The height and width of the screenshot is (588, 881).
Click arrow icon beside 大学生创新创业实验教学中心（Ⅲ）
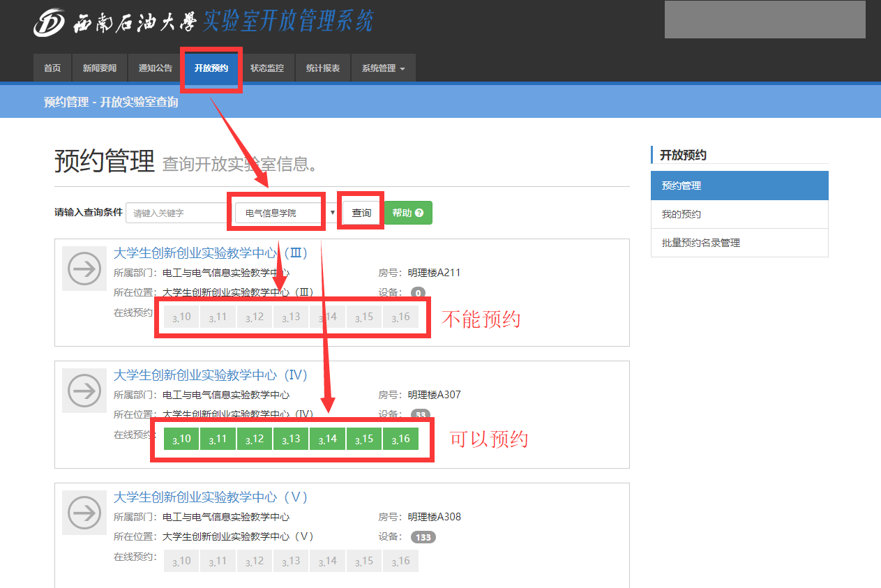[84, 269]
